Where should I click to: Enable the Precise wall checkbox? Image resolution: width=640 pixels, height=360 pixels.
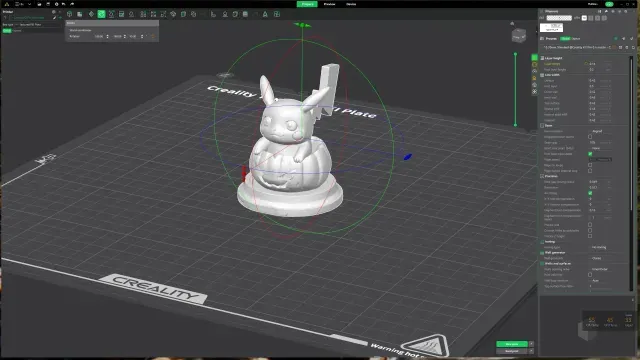point(590,225)
